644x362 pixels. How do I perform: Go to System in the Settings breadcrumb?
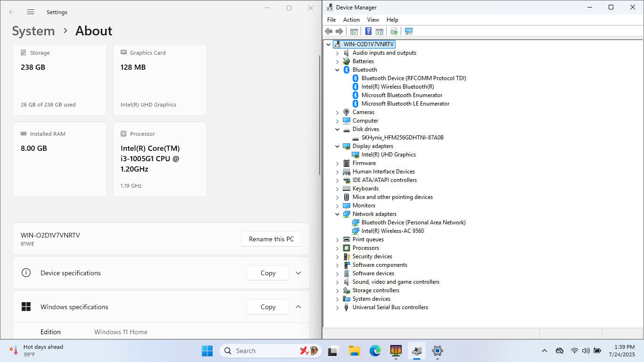(33, 31)
